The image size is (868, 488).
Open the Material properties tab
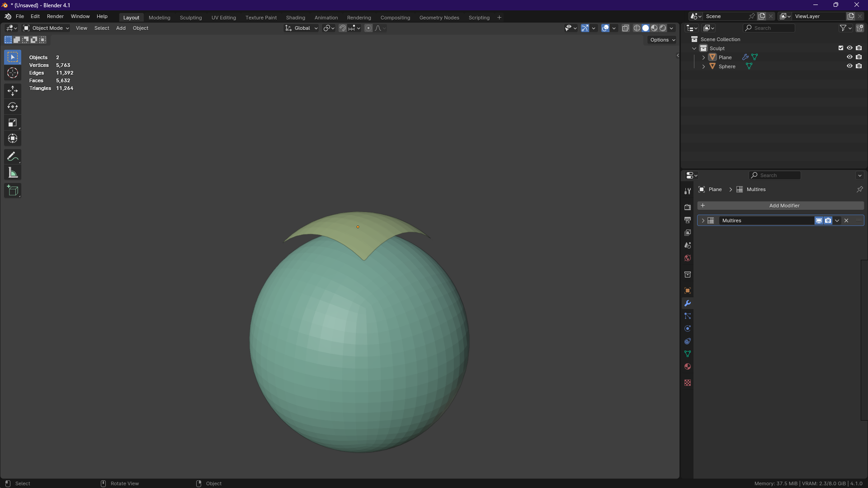[688, 366]
